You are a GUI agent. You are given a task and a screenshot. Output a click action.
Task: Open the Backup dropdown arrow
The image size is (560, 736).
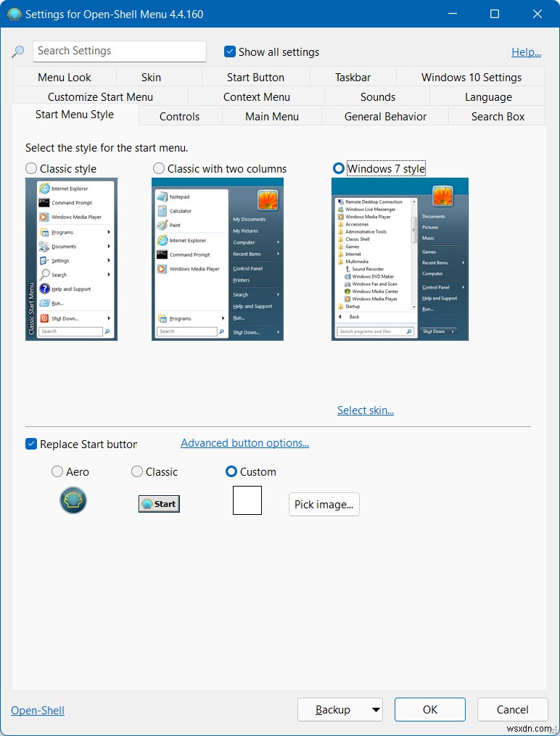(x=376, y=710)
